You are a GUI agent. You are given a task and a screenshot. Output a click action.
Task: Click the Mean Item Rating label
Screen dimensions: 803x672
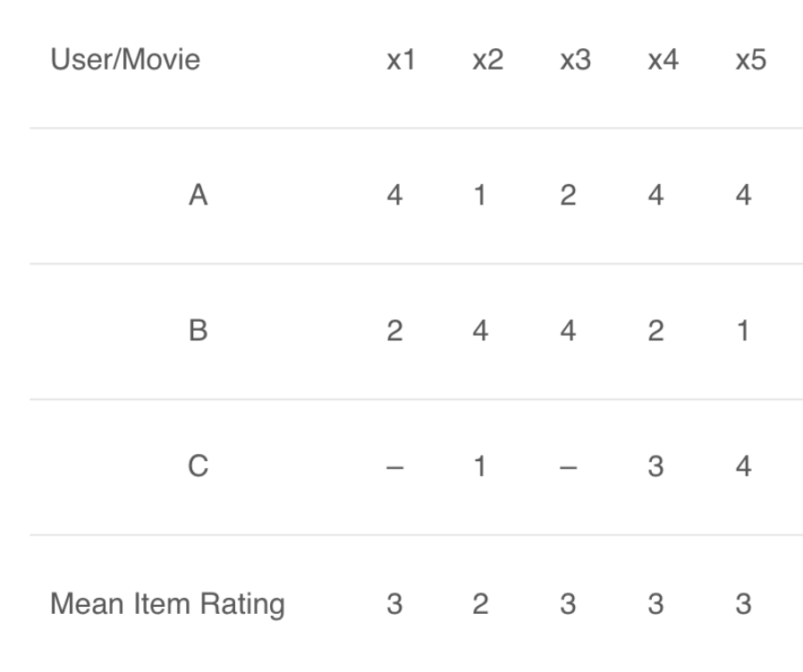point(166,605)
